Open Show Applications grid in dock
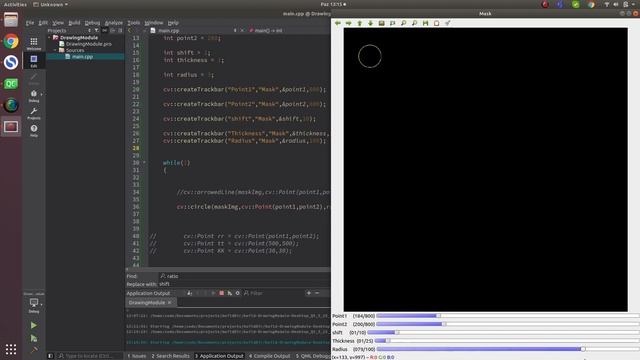Viewport: 640px width, 360px height. (11, 349)
